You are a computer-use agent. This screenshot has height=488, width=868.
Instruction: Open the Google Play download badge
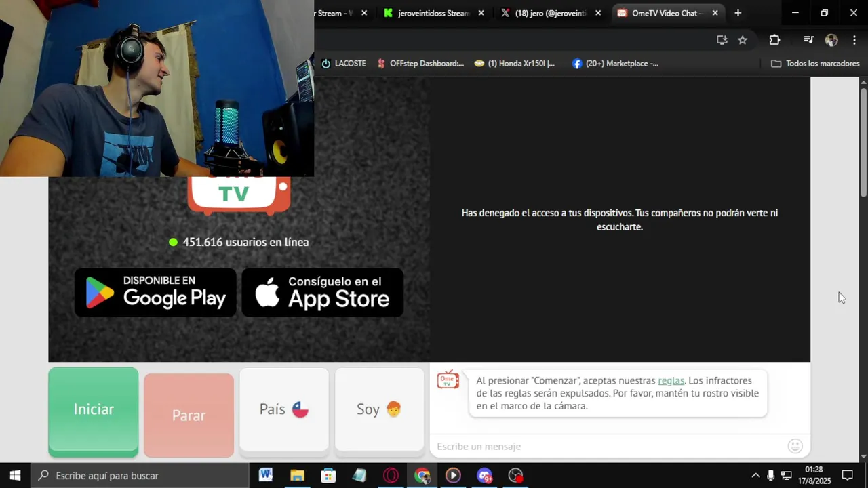155,292
